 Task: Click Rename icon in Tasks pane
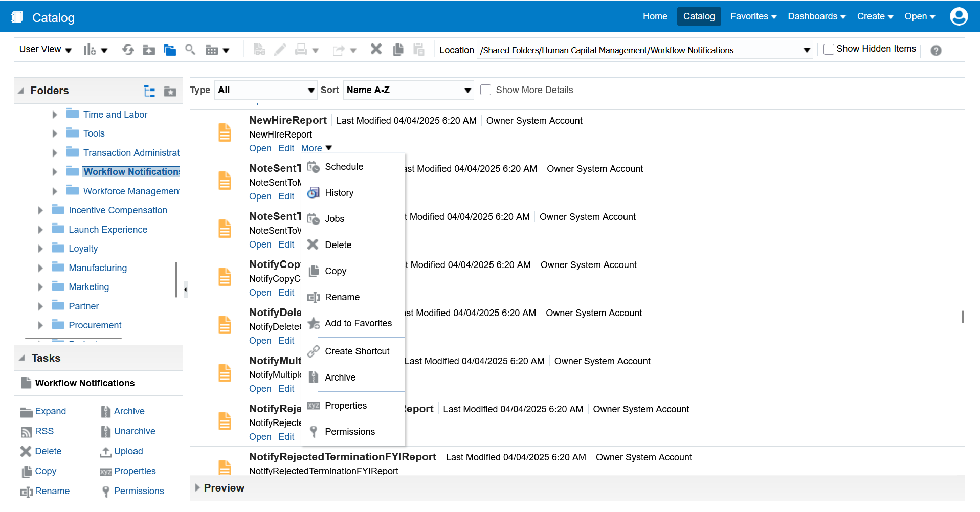coord(27,492)
